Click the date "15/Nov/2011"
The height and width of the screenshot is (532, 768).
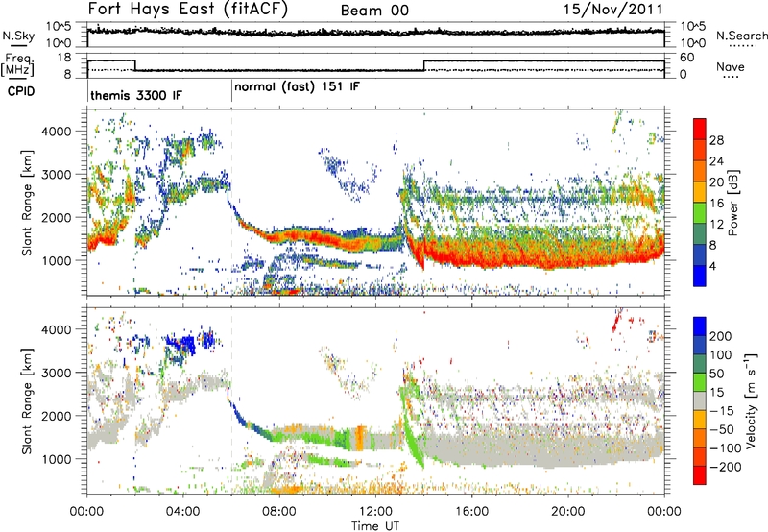point(612,9)
